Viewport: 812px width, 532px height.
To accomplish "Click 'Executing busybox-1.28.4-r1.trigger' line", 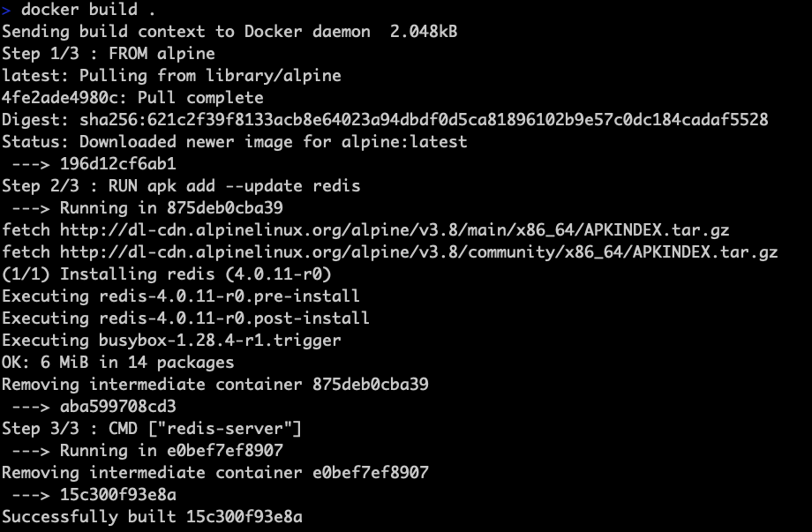I will coord(171,341).
